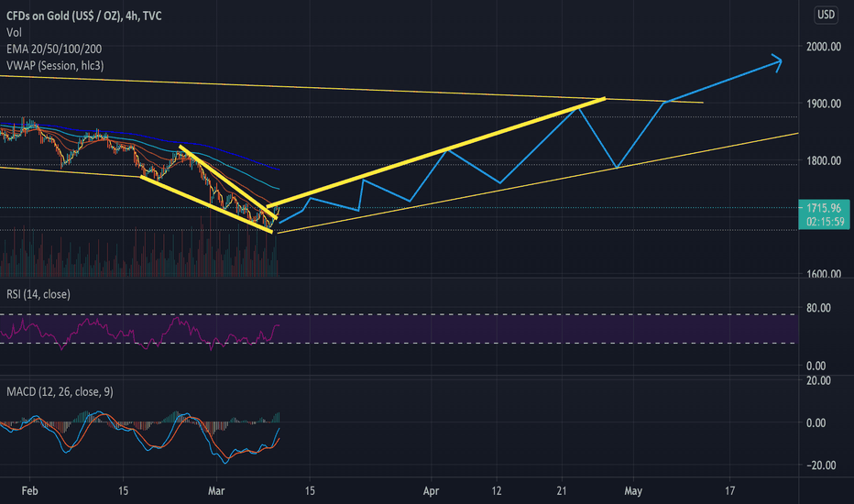854x504 pixels.
Task: Select the VWAP (Session, hlc3) indicator label
Action: point(55,66)
